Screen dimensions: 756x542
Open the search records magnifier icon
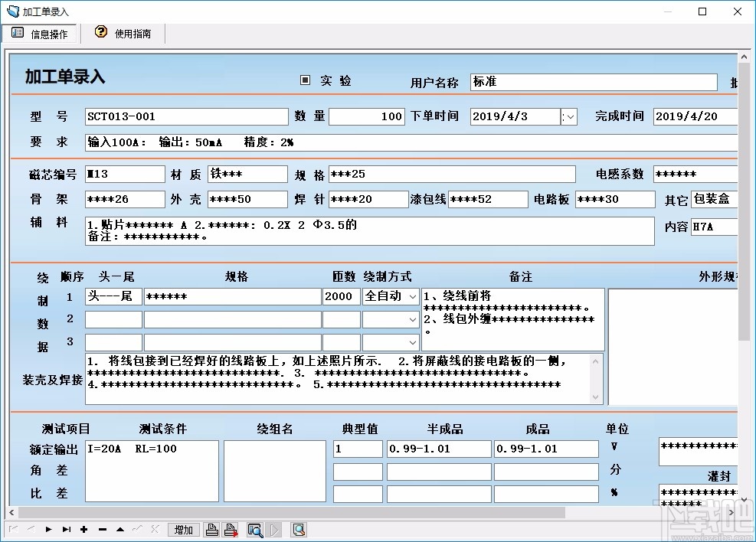(x=255, y=530)
